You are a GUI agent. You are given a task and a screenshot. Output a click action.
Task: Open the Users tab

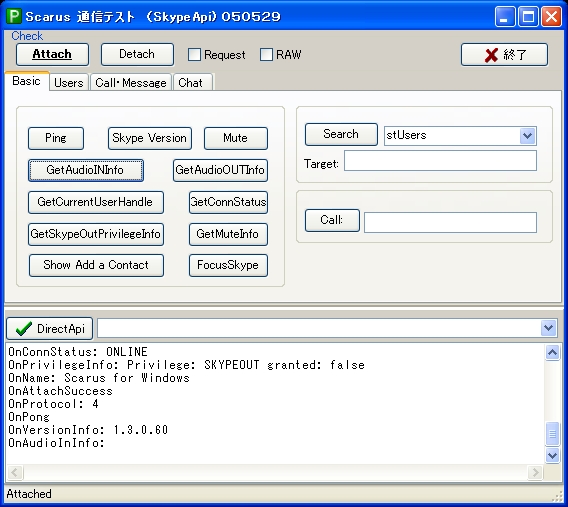tap(68, 83)
